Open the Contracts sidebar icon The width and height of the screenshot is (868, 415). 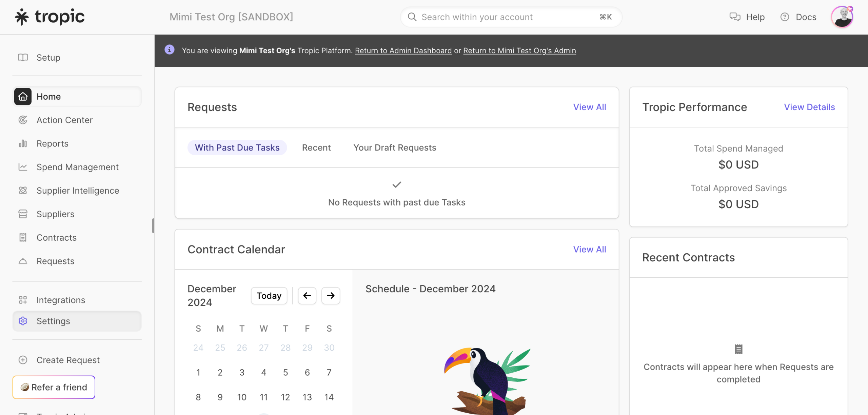(23, 238)
